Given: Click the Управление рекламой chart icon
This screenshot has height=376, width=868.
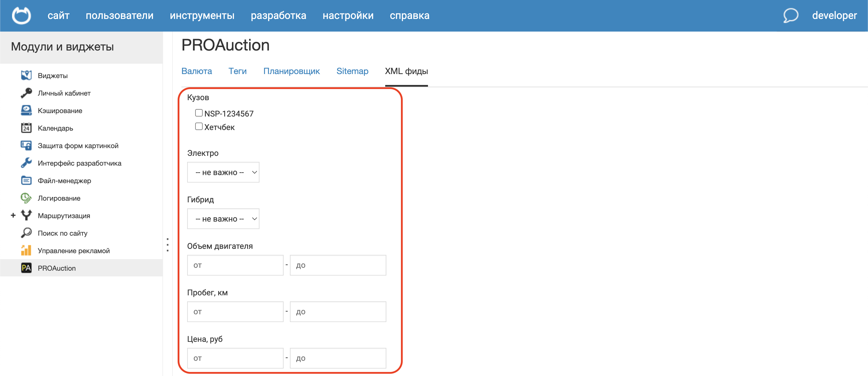Looking at the screenshot, I should [x=26, y=251].
